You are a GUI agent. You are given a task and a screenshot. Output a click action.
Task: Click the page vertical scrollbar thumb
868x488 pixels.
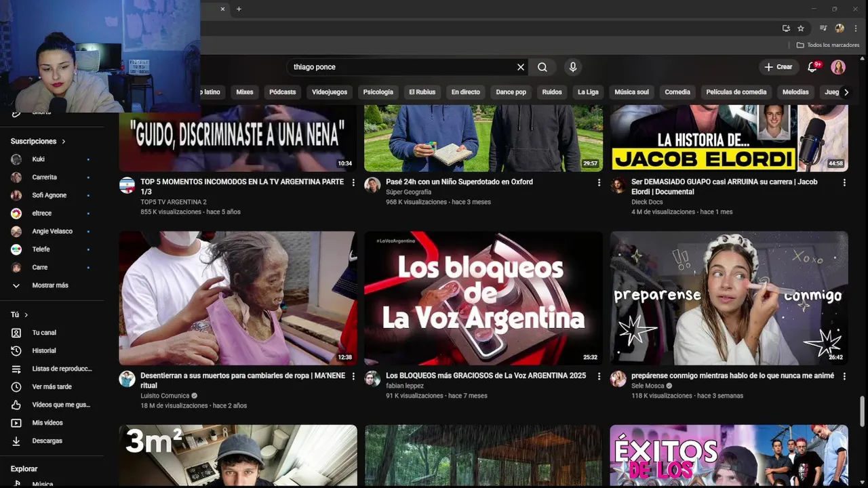863,411
